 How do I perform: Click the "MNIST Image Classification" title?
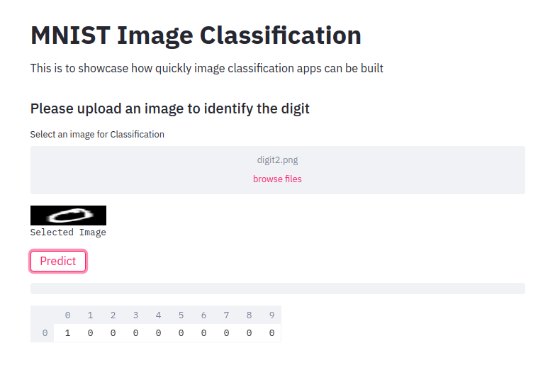click(x=196, y=35)
